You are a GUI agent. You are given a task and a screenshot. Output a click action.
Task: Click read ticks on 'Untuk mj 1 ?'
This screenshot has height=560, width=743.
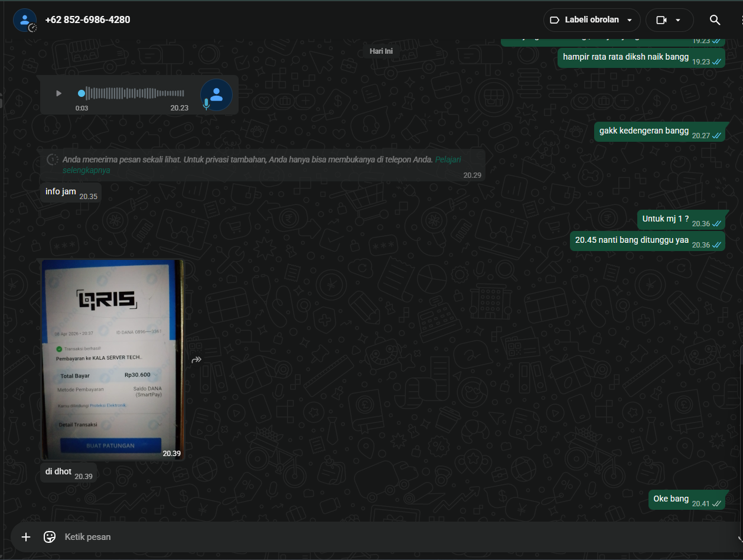716,223
